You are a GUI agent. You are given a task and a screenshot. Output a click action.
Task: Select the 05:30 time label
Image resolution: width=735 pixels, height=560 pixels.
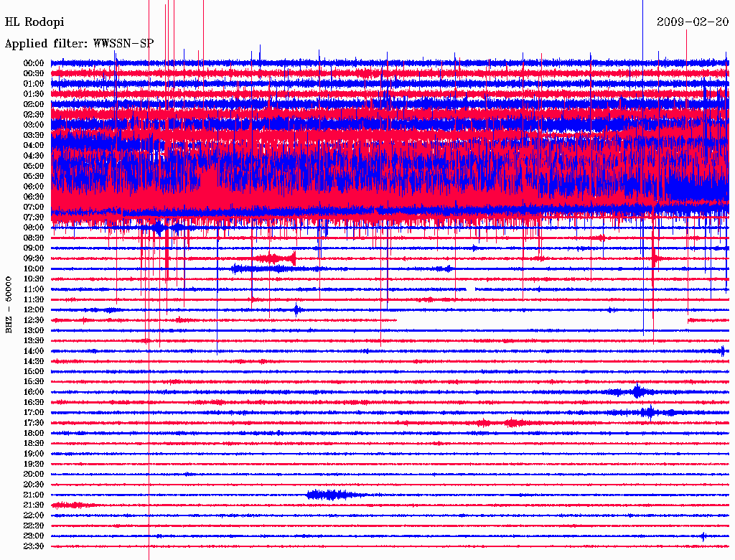click(x=34, y=176)
